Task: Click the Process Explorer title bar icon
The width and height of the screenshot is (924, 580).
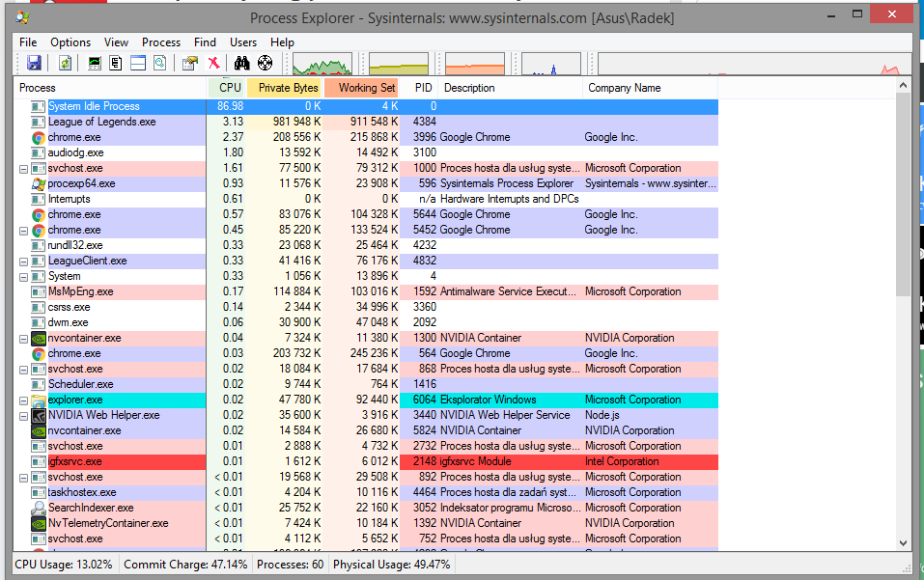Action: click(x=22, y=17)
